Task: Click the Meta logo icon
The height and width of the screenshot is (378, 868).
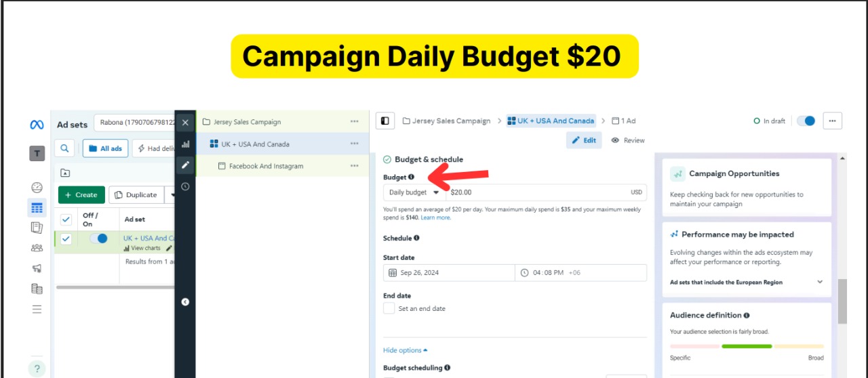Action: [x=37, y=125]
